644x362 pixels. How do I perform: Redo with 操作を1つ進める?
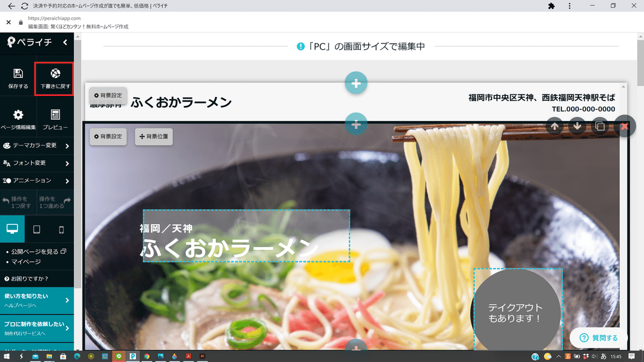[x=55, y=202]
